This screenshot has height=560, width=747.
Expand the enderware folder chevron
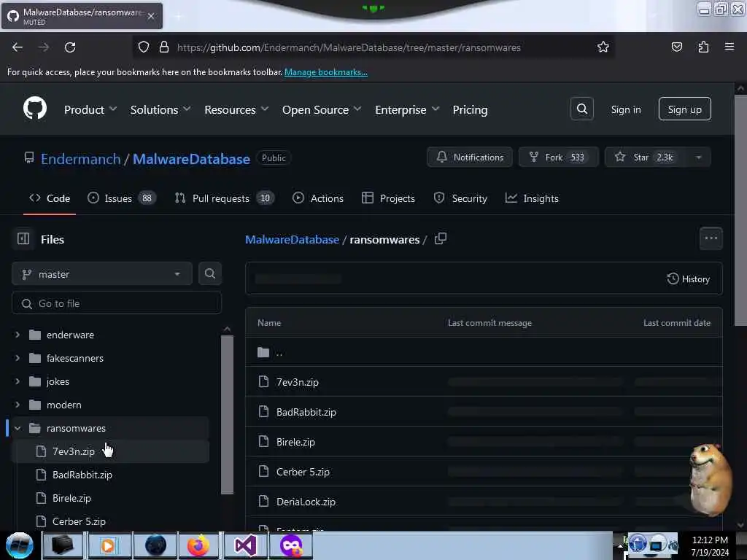(18, 335)
